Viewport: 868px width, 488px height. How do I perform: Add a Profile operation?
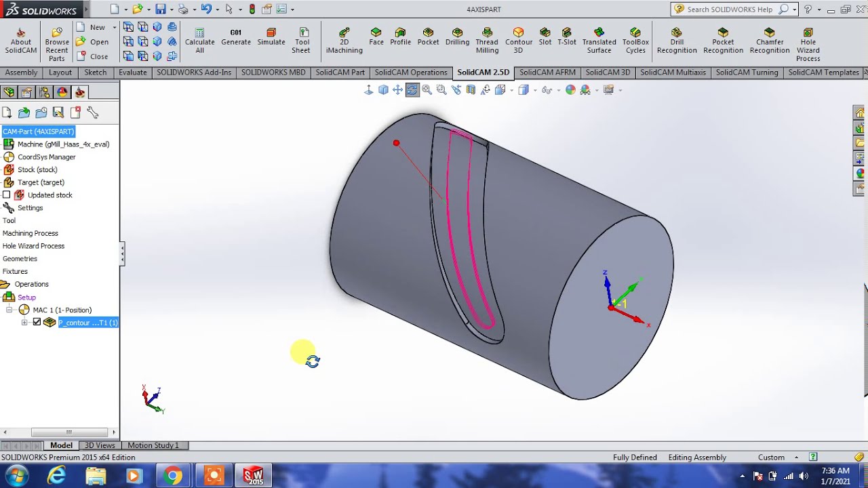click(x=400, y=37)
